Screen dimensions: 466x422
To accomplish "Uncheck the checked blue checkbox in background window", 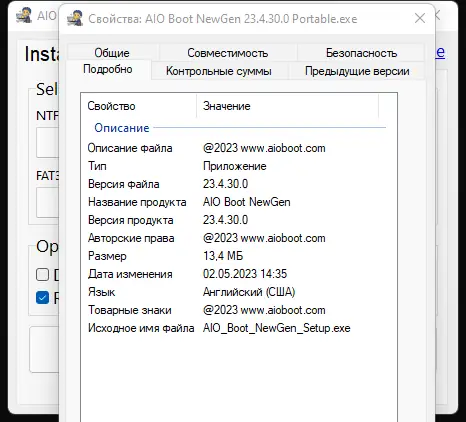I will pyautogui.click(x=42, y=298).
